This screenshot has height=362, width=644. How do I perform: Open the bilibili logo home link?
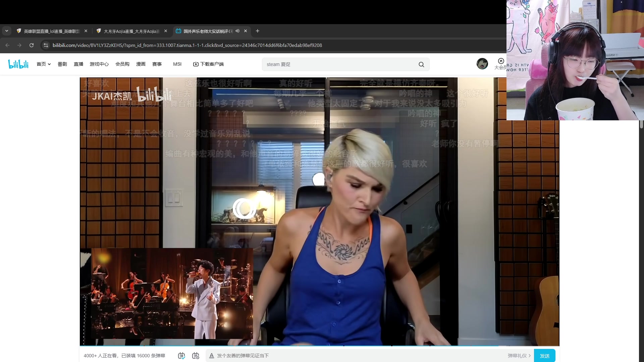point(18,64)
